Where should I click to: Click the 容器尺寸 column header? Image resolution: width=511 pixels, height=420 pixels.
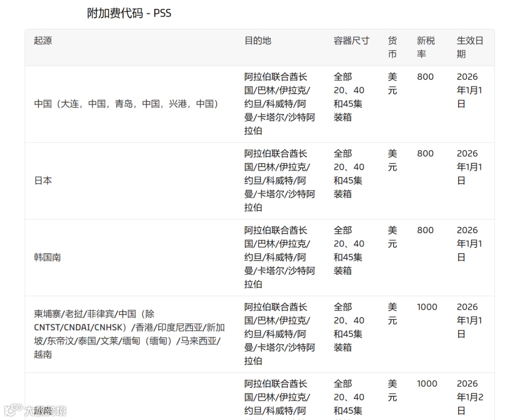pyautogui.click(x=351, y=41)
